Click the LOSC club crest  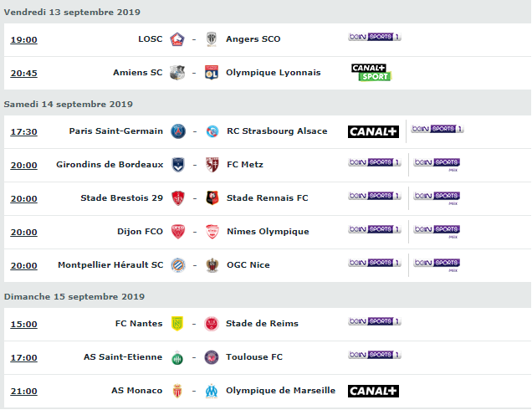tap(177, 39)
